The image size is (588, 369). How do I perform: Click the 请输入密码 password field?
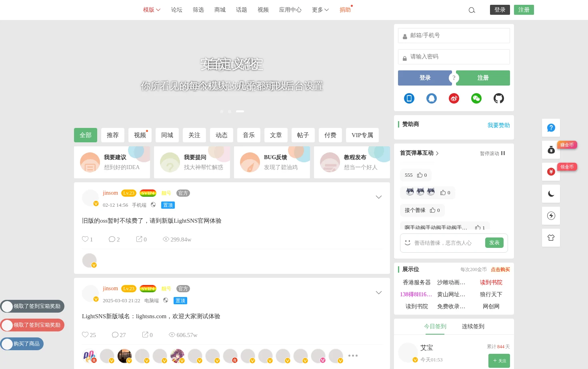coord(454,57)
